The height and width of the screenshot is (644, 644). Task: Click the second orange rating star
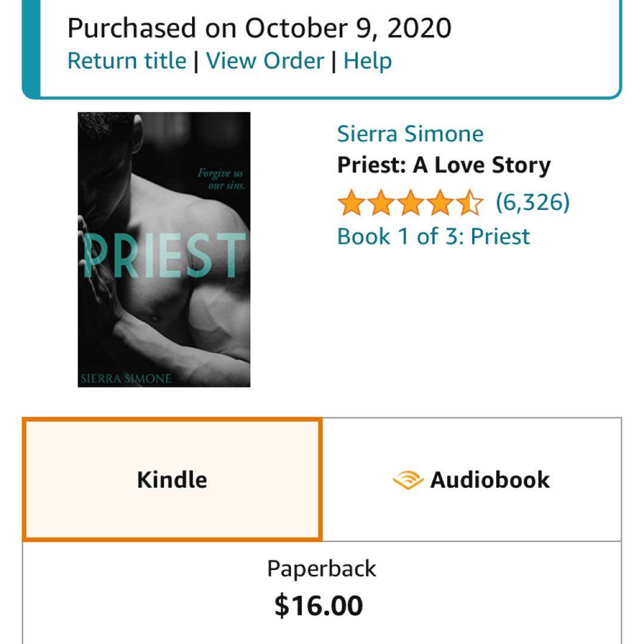pos(380,203)
